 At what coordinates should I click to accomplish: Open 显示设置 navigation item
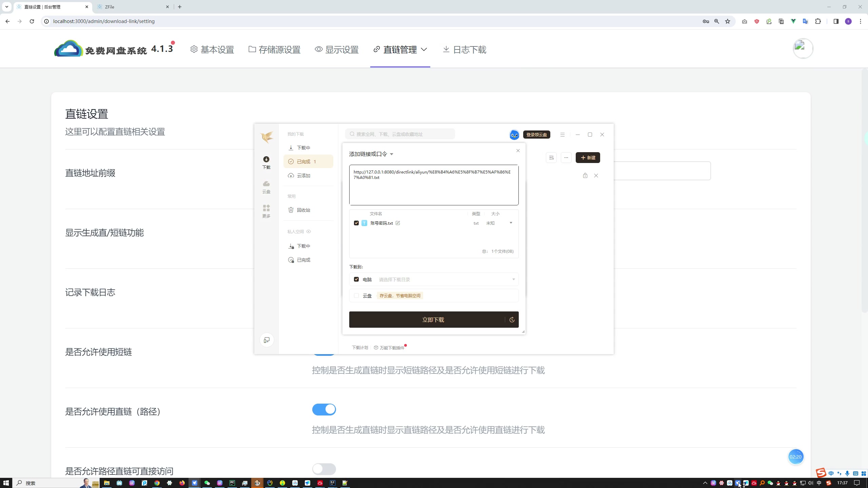[x=337, y=49]
